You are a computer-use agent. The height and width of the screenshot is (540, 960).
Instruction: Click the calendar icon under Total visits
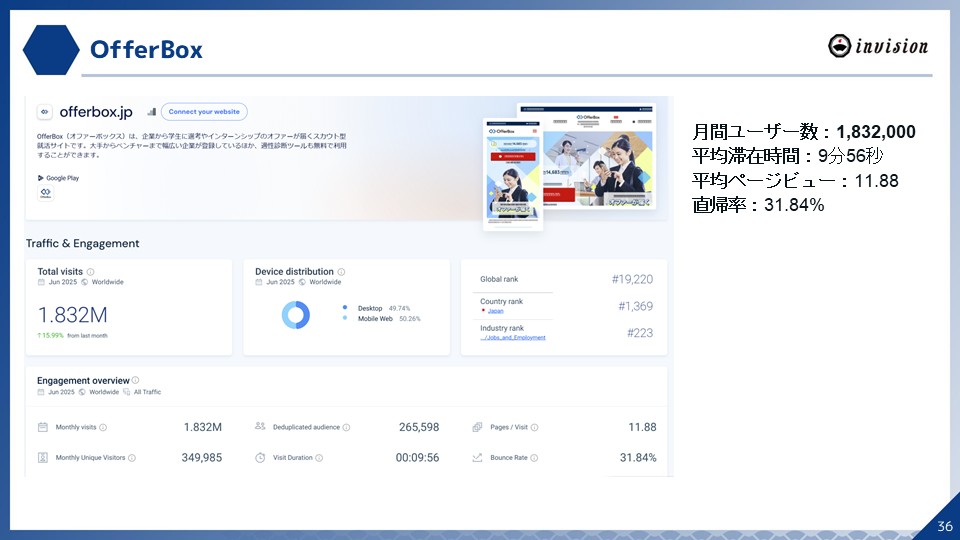click(x=41, y=282)
